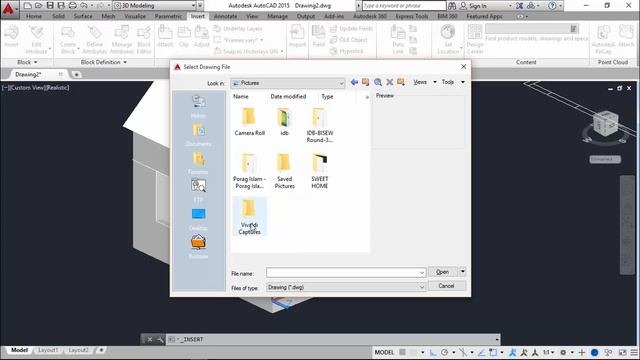Switch to the Home ribbon tab
Viewport: 640px width, 360px height.
tap(33, 16)
